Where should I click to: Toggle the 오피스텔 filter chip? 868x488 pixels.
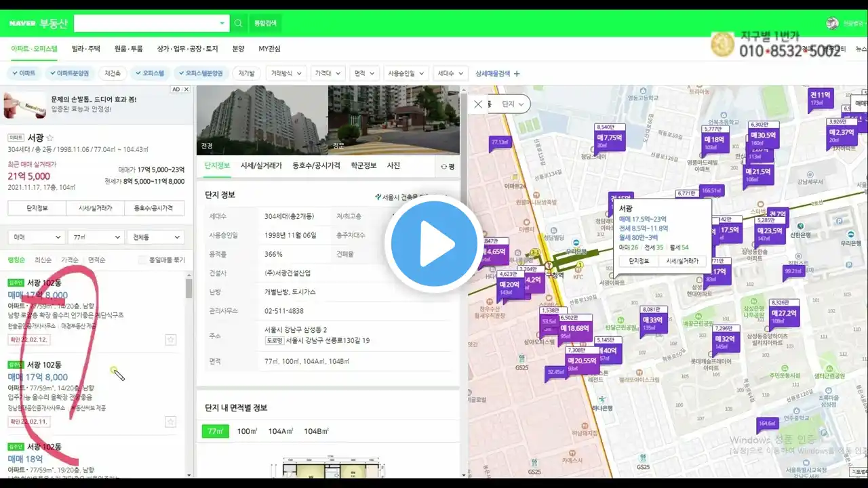pos(149,73)
